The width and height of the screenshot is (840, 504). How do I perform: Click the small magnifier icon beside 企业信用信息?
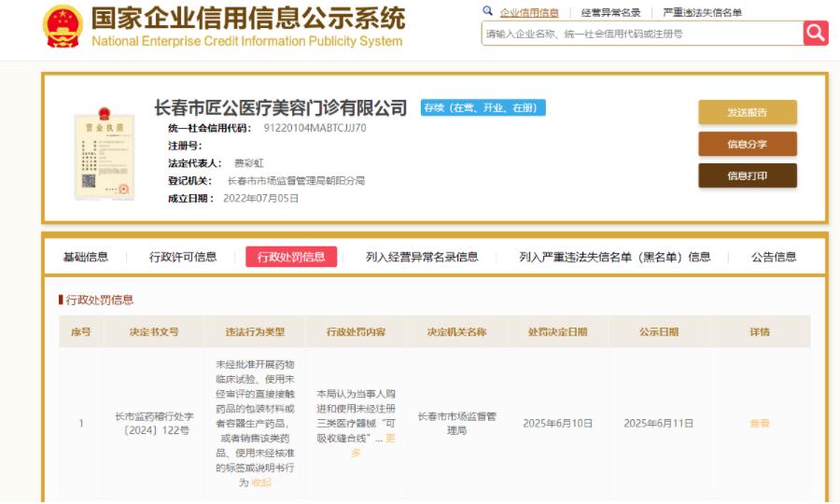[x=487, y=10]
